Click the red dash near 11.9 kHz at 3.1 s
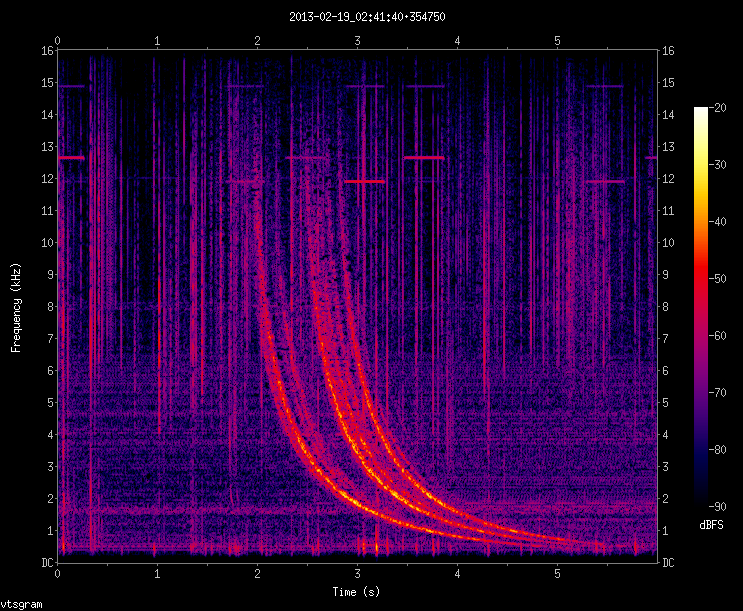 (x=364, y=181)
